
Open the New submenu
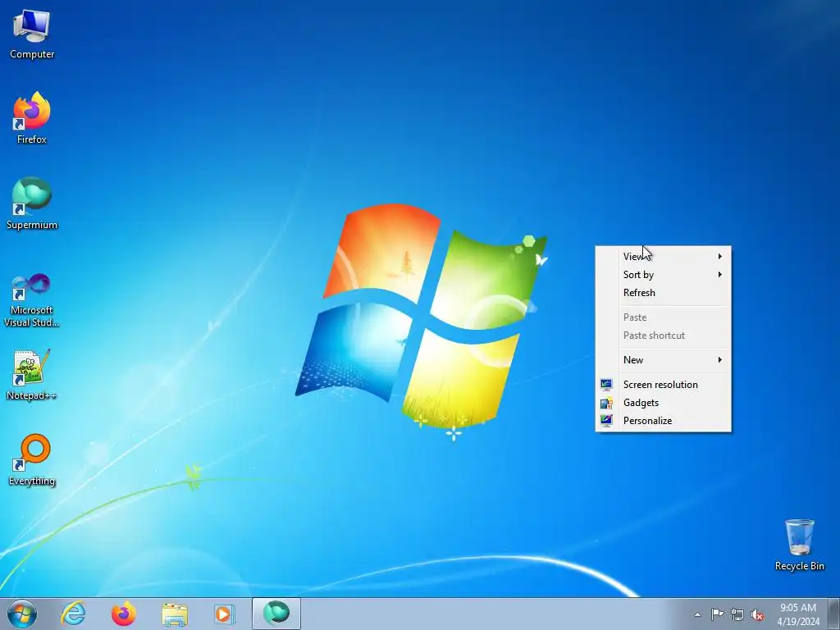click(663, 360)
